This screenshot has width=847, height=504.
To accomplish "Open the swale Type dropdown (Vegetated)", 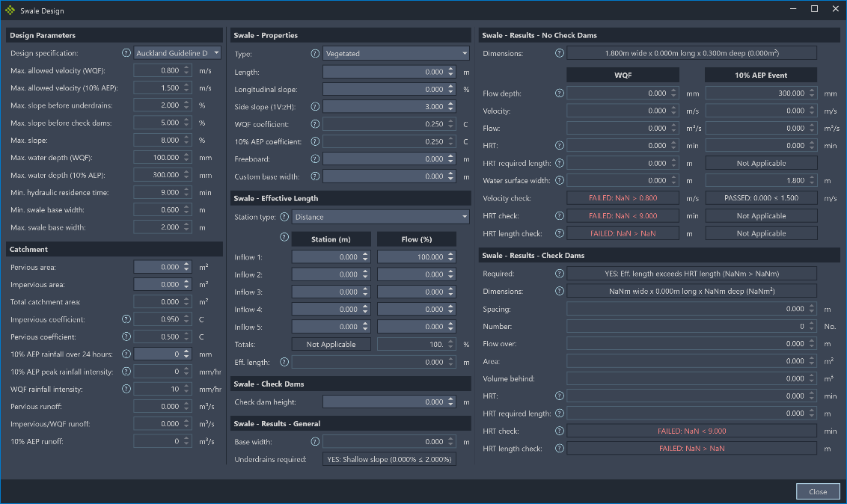I will pos(396,53).
